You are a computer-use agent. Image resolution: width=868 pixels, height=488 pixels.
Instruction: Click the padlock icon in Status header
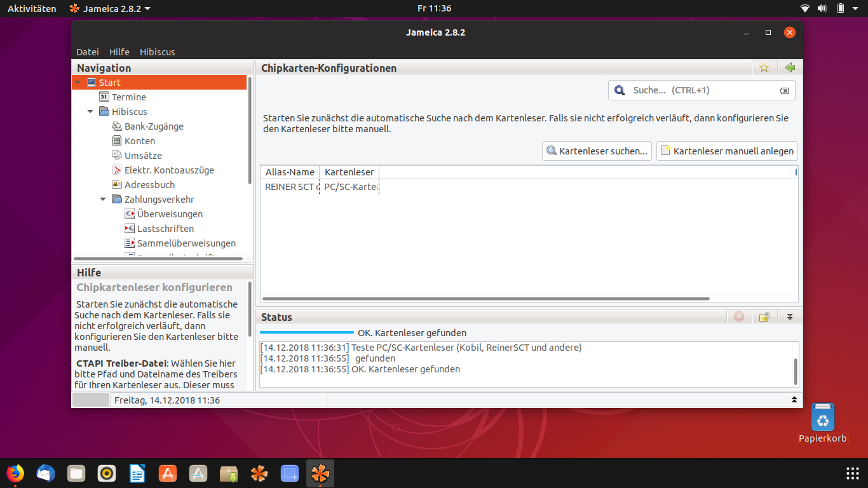(x=764, y=316)
